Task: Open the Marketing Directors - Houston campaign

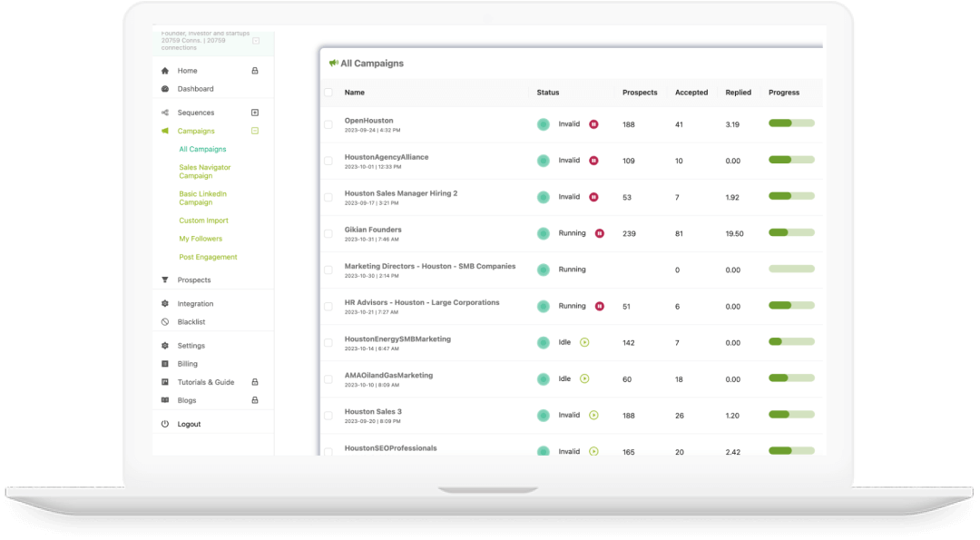Action: pos(429,267)
